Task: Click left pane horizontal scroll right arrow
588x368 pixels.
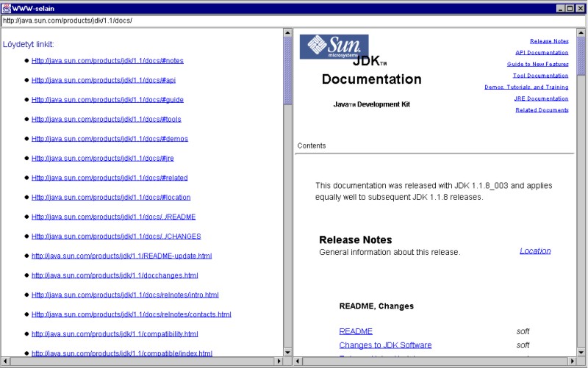Action: coord(279,361)
